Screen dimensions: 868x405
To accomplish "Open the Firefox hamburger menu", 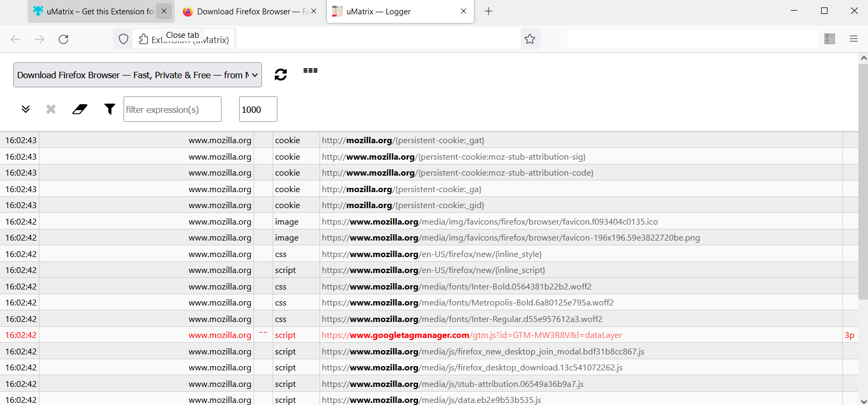I will click(x=854, y=39).
